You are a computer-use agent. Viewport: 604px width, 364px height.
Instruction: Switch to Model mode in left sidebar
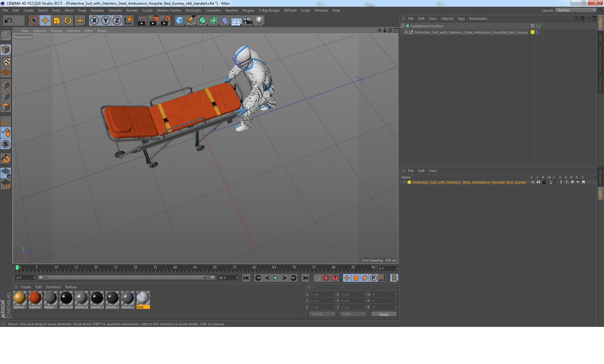[x=6, y=50]
